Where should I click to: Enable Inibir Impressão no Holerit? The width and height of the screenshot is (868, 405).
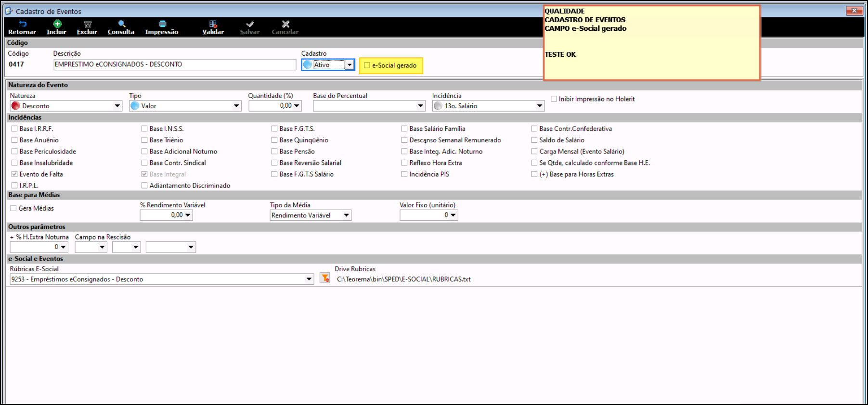tap(554, 99)
